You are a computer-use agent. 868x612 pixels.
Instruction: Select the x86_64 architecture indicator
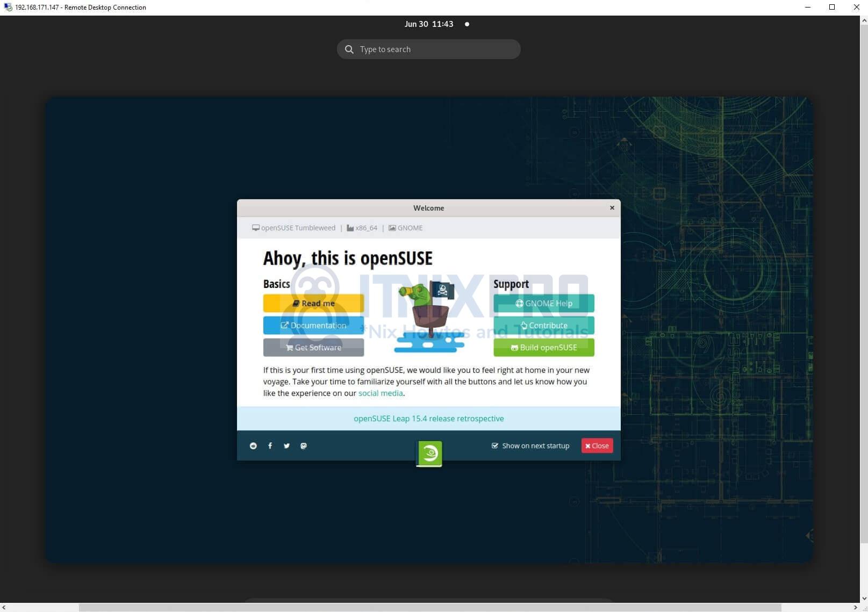[365, 228]
